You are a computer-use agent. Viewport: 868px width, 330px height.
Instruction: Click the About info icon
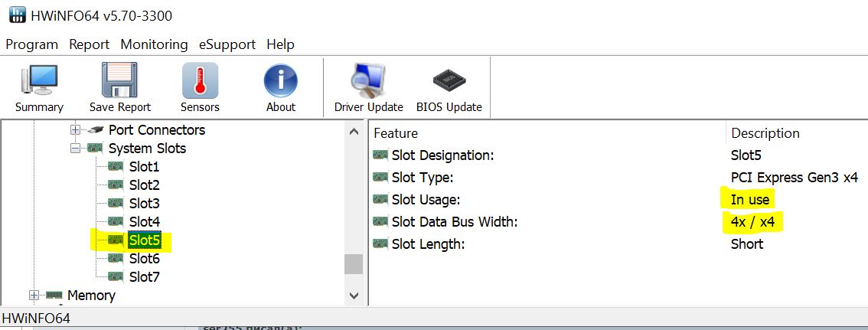pyautogui.click(x=280, y=81)
